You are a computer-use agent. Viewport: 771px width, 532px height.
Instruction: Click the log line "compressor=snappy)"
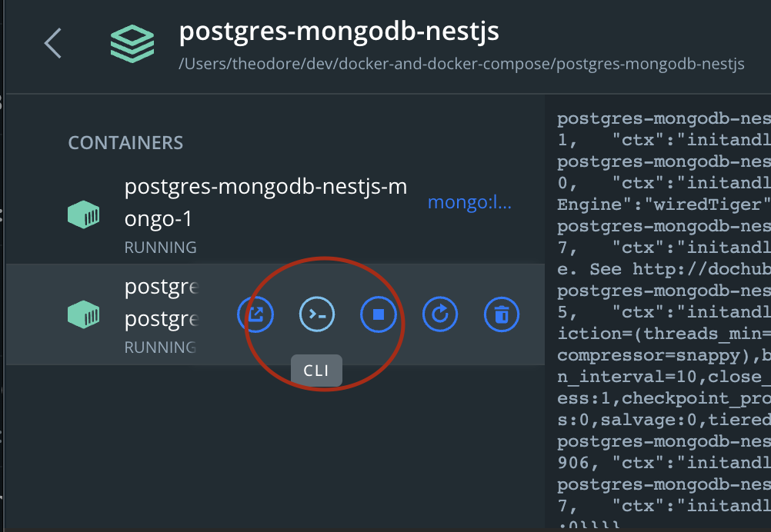tap(664, 356)
